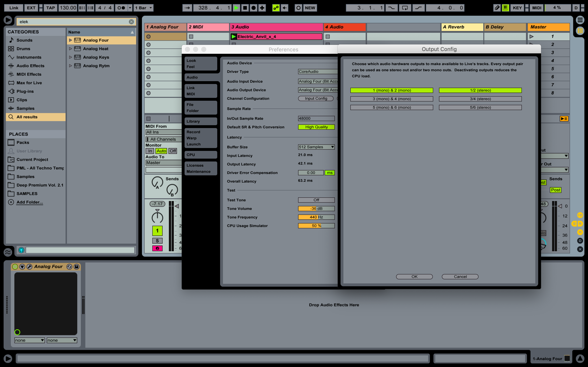588x367 pixels.
Task: Expand Analog Four in browser tree
Action: point(70,40)
